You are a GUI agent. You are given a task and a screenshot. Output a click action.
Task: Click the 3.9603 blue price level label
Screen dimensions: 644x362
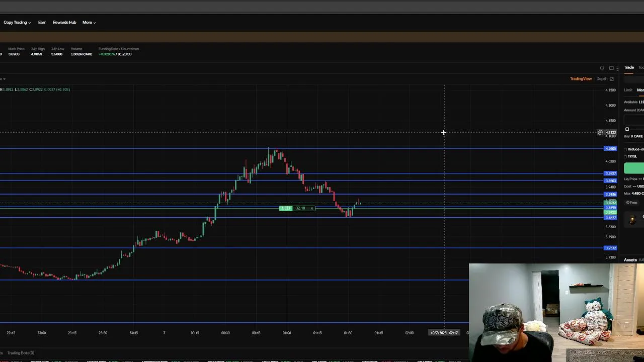610,180
